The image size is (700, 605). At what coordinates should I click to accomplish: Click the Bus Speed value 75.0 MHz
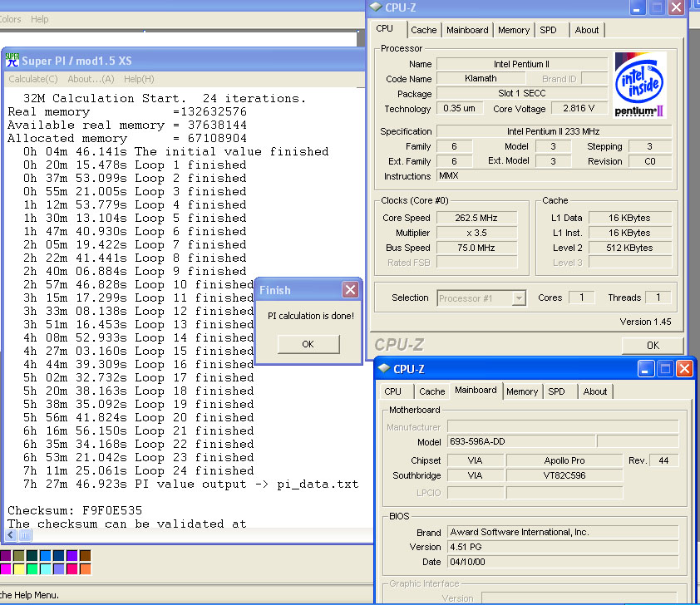476,248
